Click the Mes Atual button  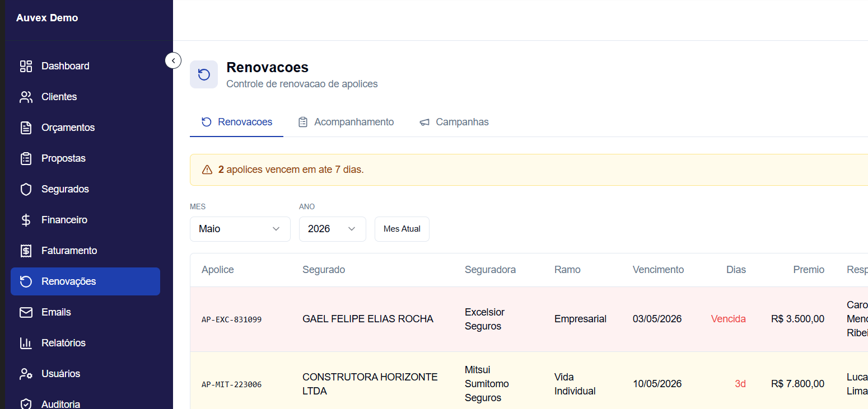[x=402, y=229]
